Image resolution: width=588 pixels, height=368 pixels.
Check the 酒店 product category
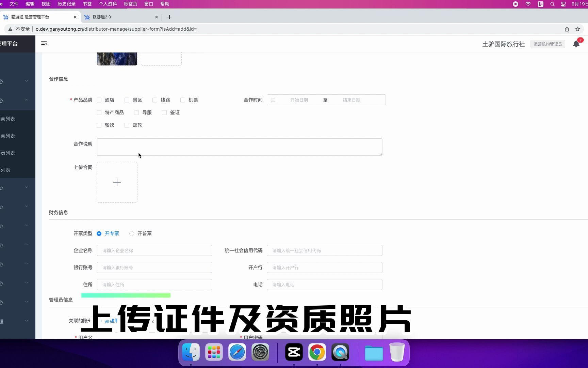(99, 100)
